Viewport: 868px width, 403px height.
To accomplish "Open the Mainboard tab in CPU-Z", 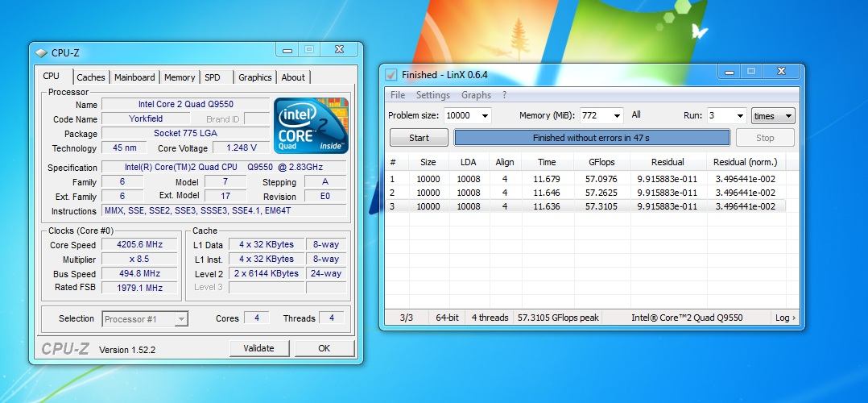I will 134,77.
